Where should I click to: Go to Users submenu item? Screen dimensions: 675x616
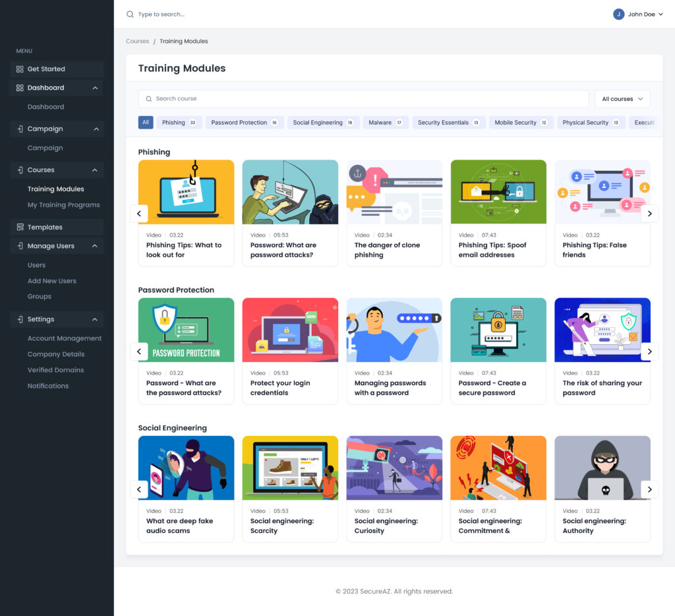point(37,265)
